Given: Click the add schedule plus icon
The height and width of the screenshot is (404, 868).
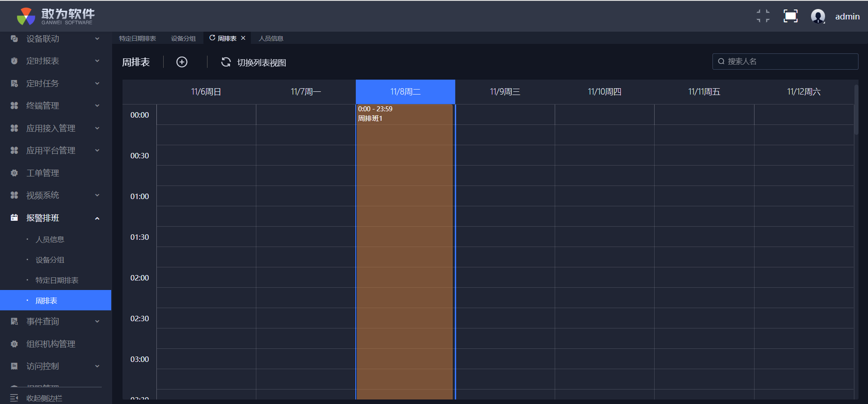Looking at the screenshot, I should pyautogui.click(x=182, y=62).
